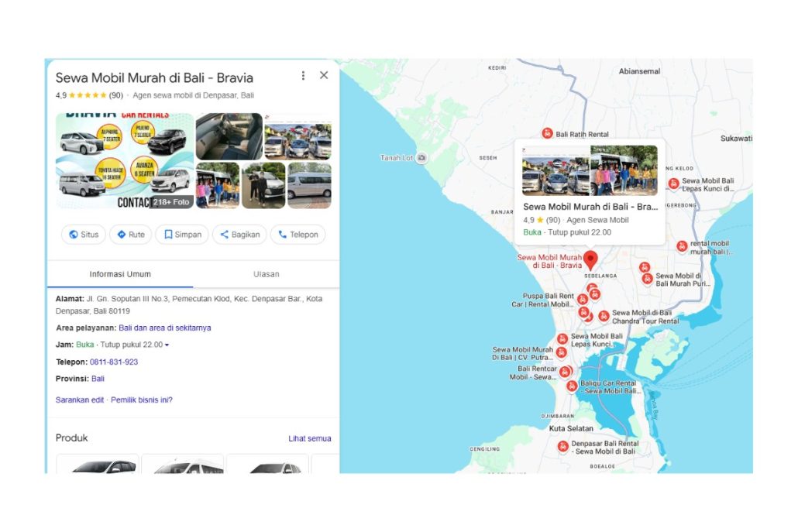Expand opening hours dropdown arrow

click(167, 345)
